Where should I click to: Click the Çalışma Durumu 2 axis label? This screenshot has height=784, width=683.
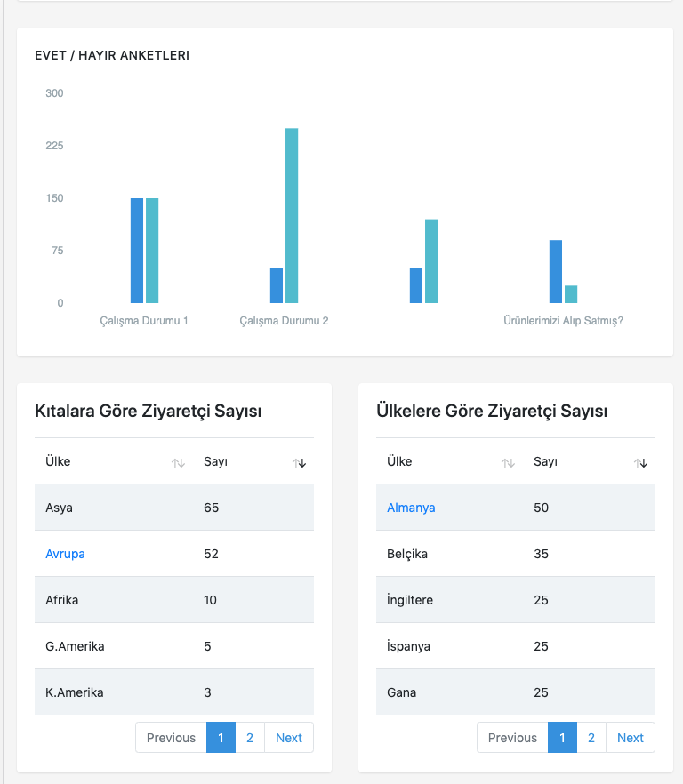click(284, 321)
